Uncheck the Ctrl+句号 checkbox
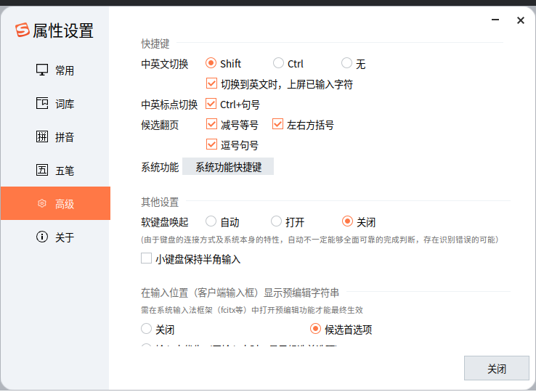This screenshot has width=536, height=392. [x=211, y=104]
